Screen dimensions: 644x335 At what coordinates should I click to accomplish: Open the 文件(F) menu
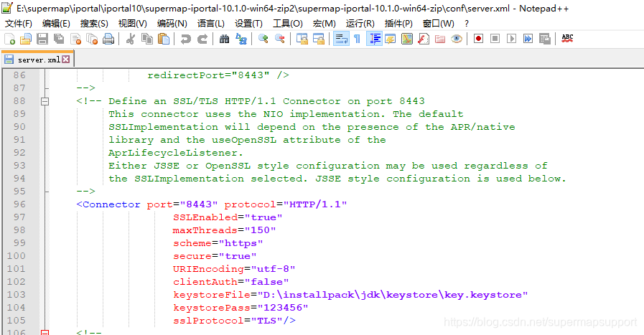19,24
